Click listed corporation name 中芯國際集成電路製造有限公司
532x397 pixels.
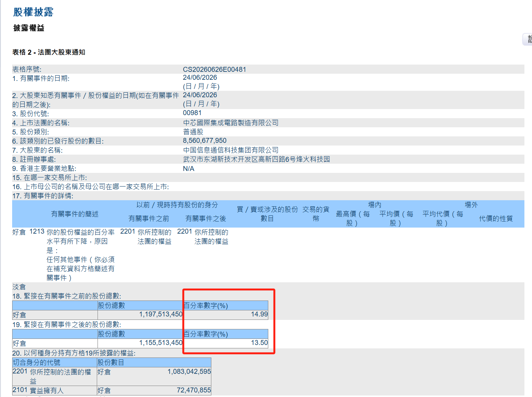tap(231, 123)
